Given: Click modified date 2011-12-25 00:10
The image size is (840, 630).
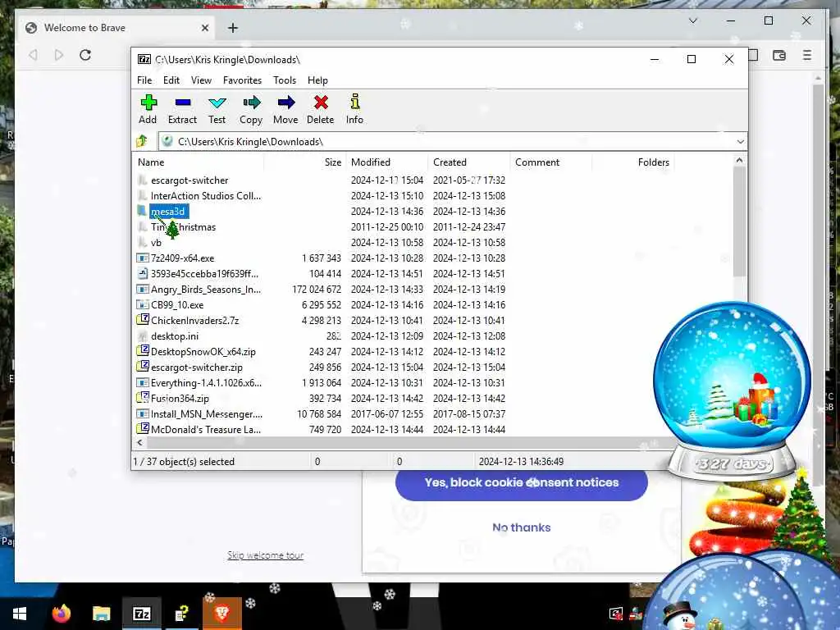Looking at the screenshot, I should click(x=387, y=227).
